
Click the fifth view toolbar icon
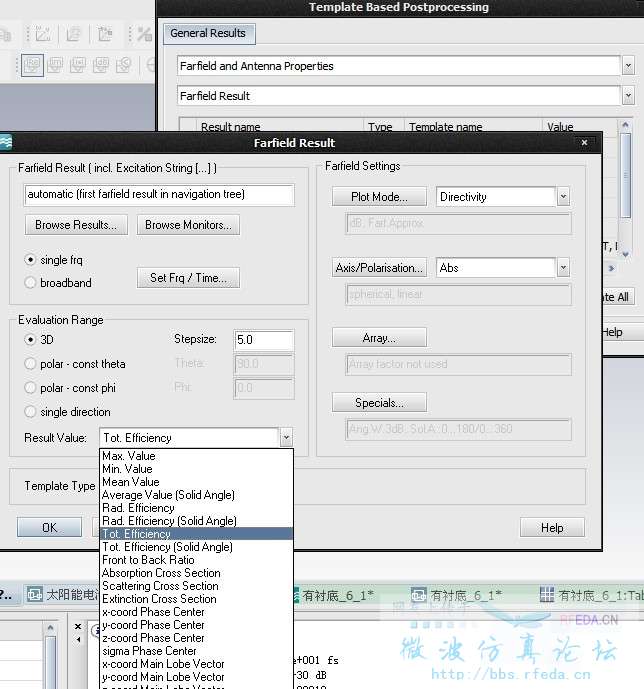pos(124,65)
